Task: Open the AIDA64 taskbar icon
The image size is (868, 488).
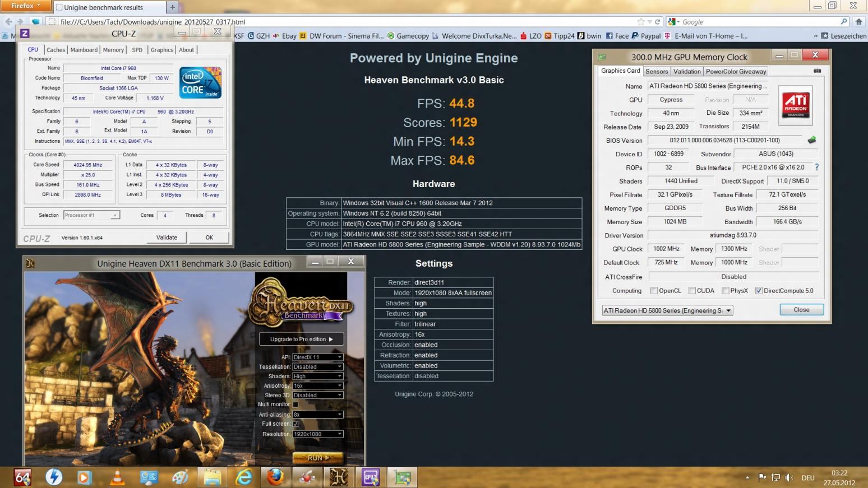Action: coord(22,477)
